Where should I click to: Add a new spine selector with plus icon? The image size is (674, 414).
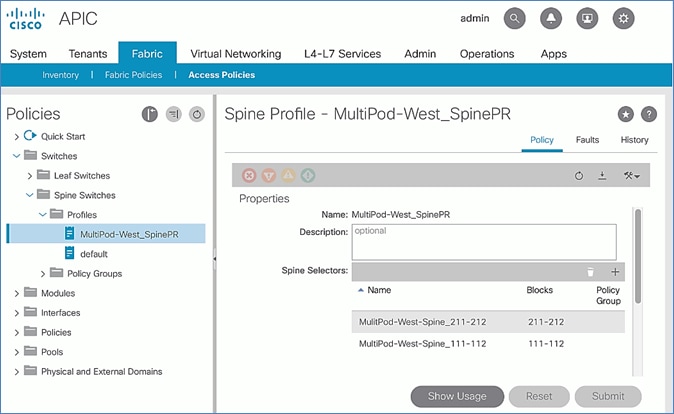[615, 272]
